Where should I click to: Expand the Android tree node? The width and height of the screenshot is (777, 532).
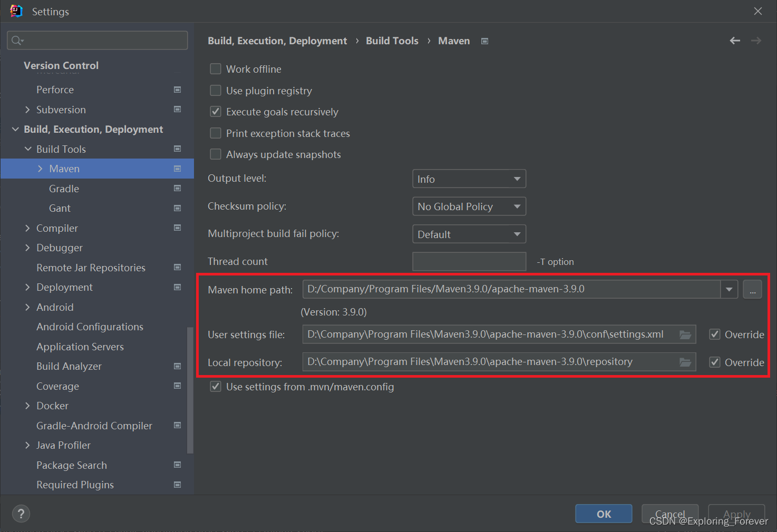(27, 307)
